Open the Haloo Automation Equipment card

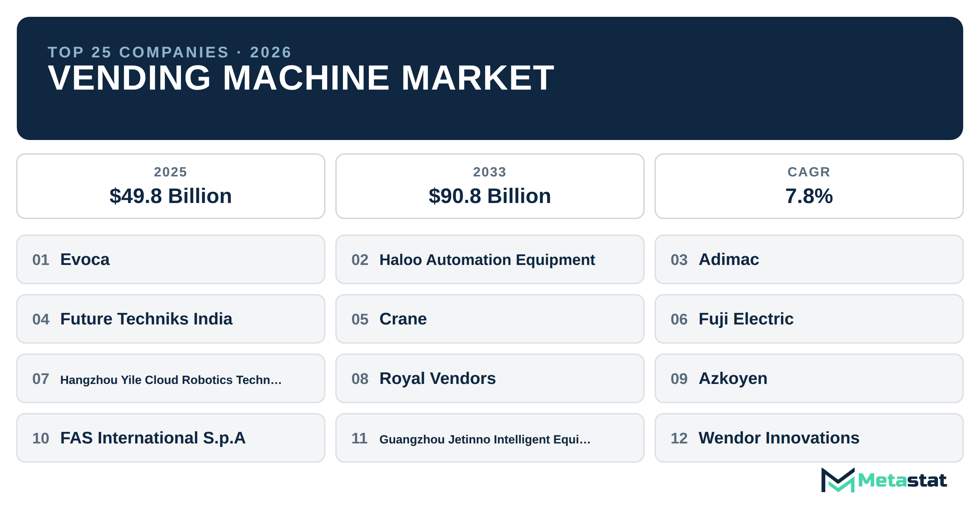point(490,259)
